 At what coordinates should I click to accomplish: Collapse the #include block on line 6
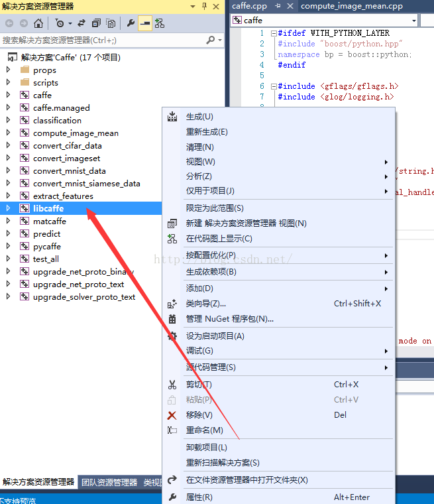tap(274, 86)
